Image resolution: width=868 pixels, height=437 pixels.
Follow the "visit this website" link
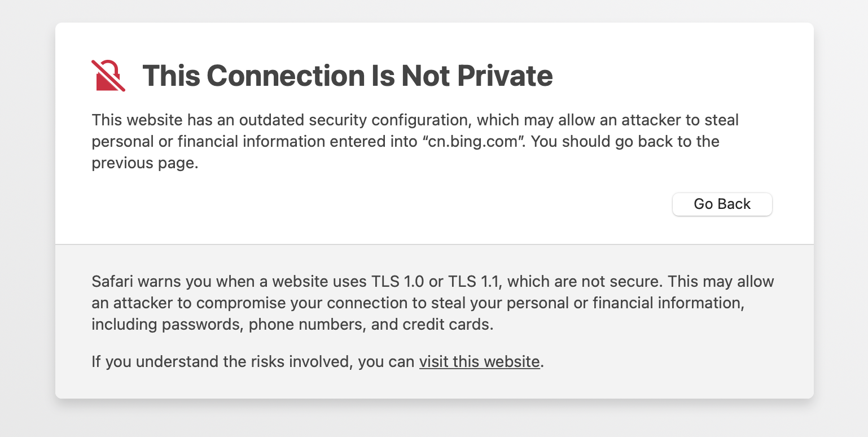coord(479,361)
